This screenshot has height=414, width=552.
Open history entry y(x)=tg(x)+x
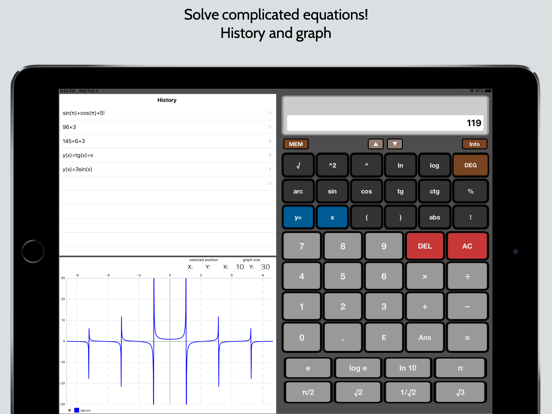[167, 155]
